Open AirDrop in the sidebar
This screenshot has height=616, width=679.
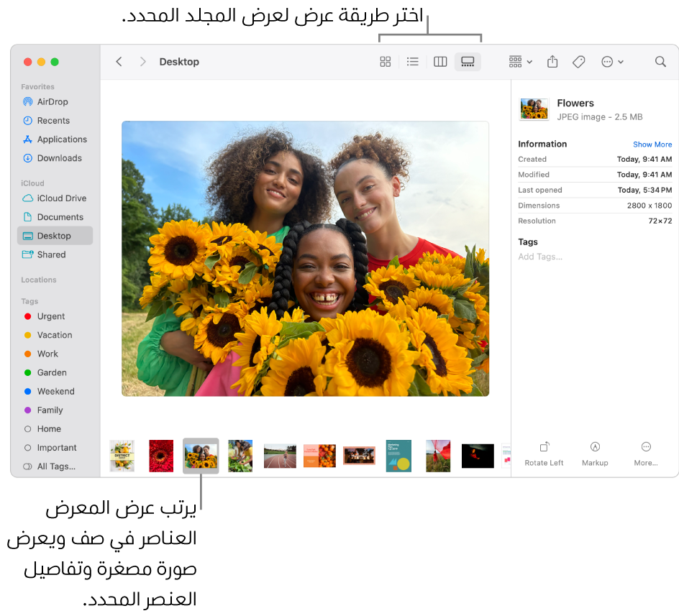[x=53, y=102]
